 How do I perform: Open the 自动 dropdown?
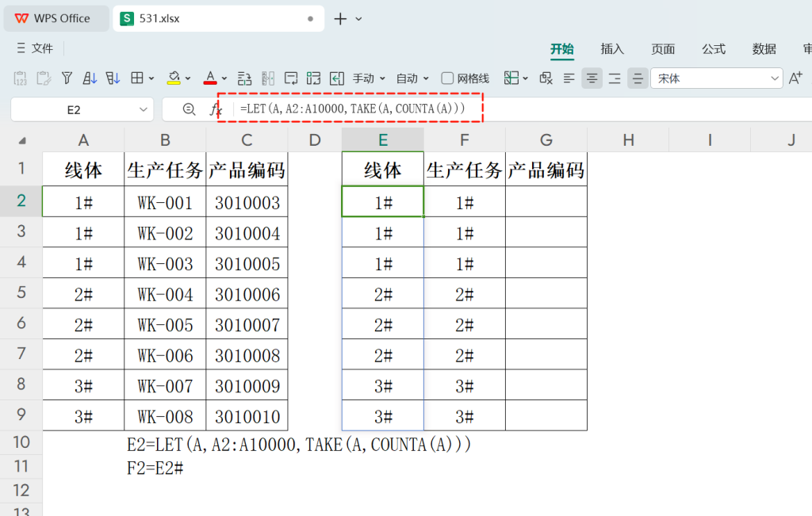pos(412,78)
